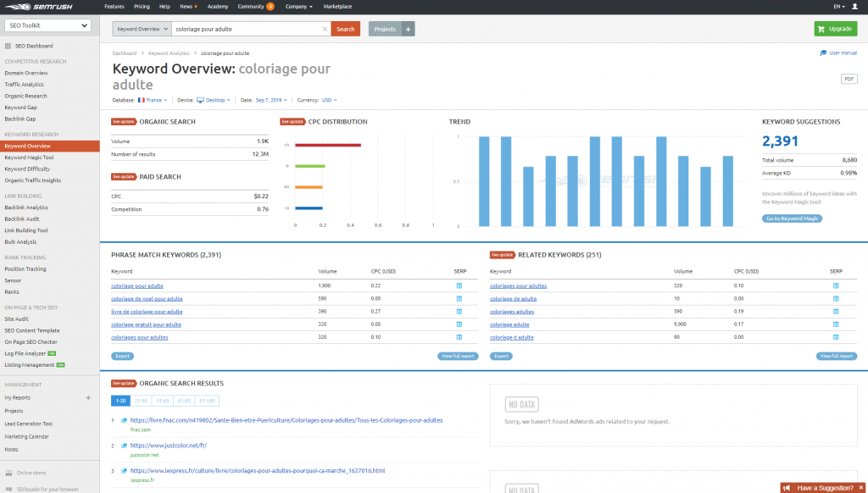Open SERP icon for related keyword coloriage d adulte
The height and width of the screenshot is (493, 868).
point(836,337)
